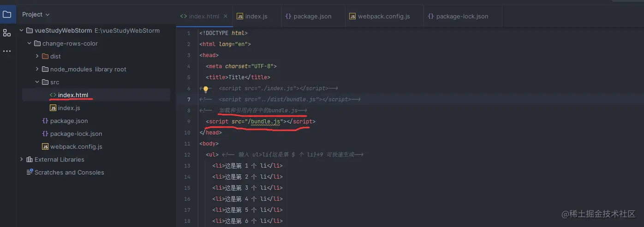Switch to the webpack.config.js editor tab
The width and height of the screenshot is (644, 227).
pos(384,16)
